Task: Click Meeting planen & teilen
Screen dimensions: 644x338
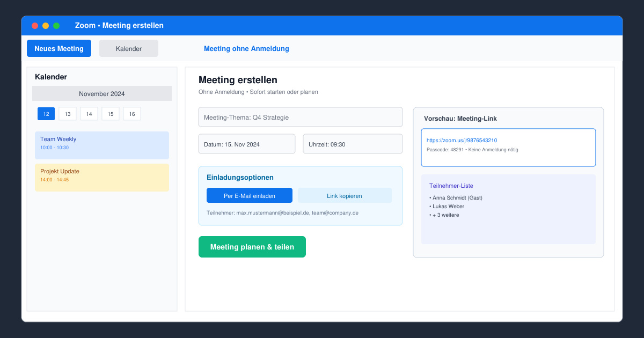Action: click(252, 247)
